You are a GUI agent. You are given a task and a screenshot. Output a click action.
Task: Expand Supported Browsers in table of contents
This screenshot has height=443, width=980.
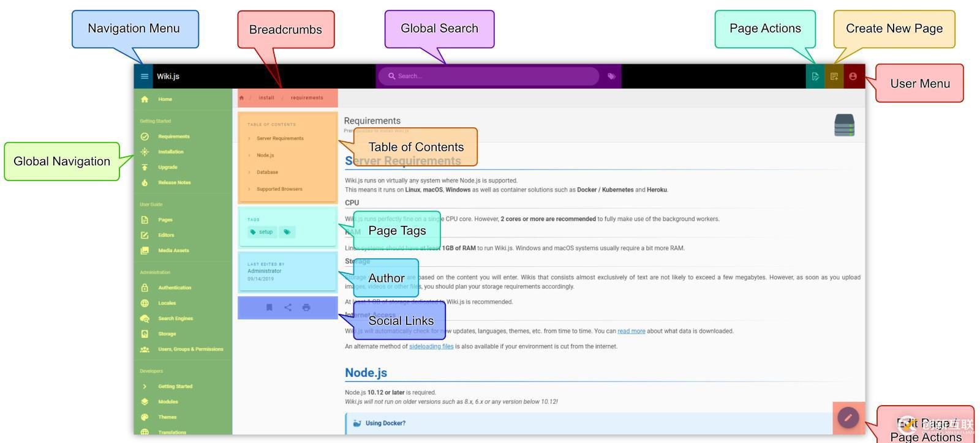279,189
